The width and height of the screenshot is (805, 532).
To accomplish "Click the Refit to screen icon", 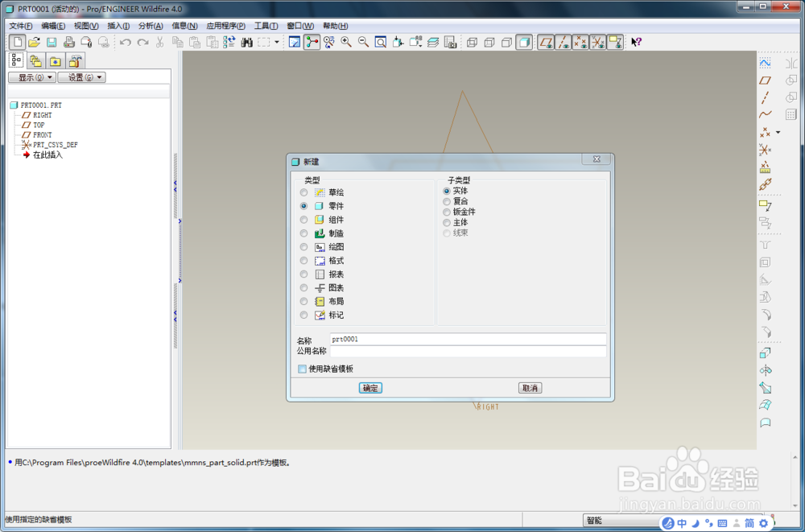I will pos(381,42).
